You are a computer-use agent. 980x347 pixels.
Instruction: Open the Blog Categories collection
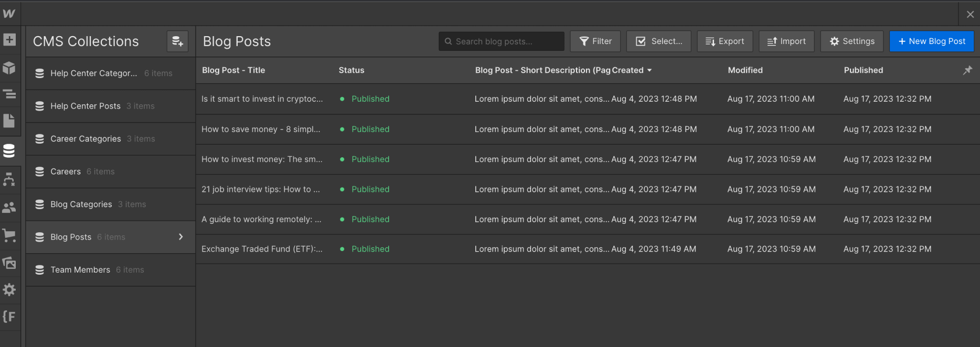[x=111, y=204]
